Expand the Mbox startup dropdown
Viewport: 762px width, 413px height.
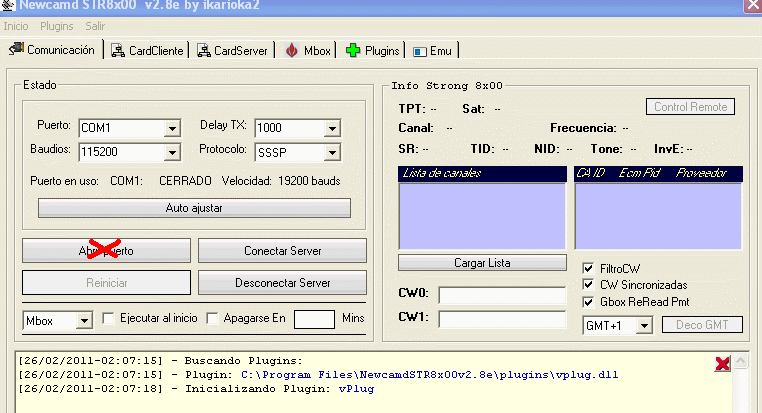pos(84,321)
